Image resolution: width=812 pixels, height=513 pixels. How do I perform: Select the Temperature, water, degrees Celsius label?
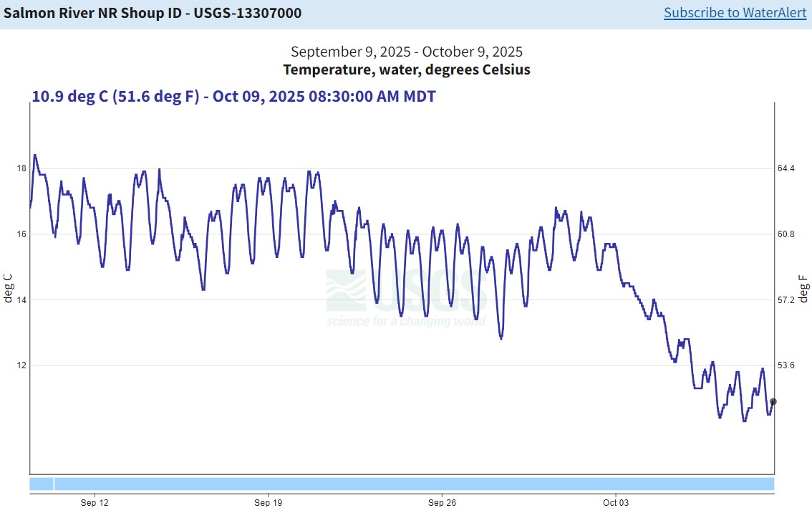tap(406, 69)
